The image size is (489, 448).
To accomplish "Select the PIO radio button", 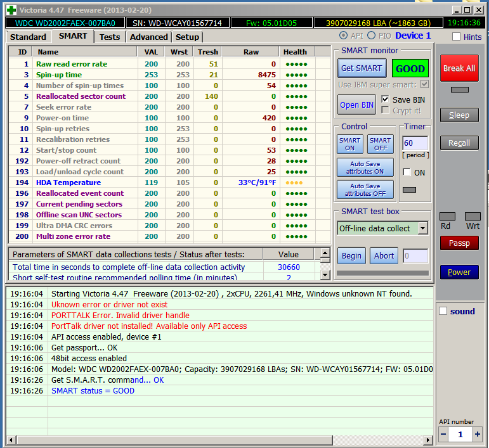I will [372, 36].
